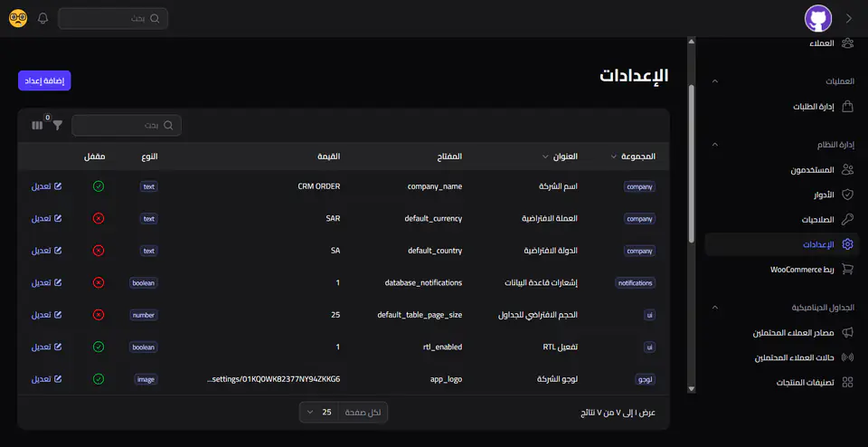Collapse the إدارة النظام sidebar group
The height and width of the screenshot is (447, 868).
point(714,145)
